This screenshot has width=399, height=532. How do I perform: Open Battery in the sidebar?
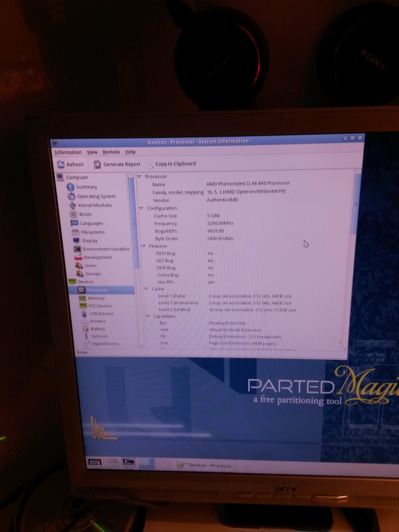tap(98, 329)
